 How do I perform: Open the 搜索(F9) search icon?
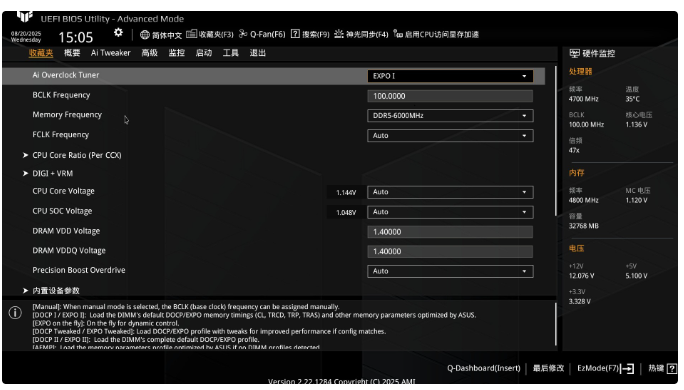click(x=295, y=34)
